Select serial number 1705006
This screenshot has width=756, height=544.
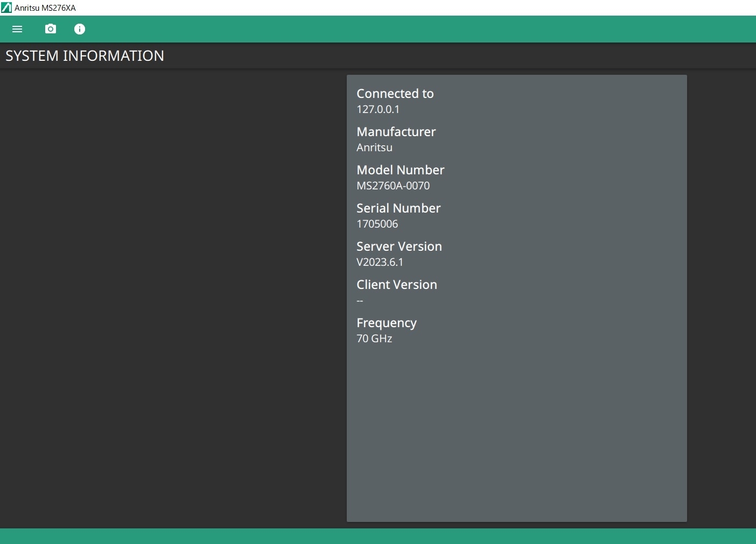377,224
